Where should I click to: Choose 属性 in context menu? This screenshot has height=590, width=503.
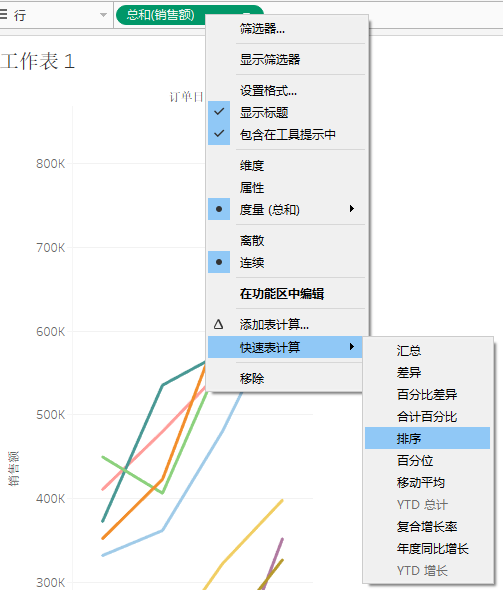[x=287, y=187]
